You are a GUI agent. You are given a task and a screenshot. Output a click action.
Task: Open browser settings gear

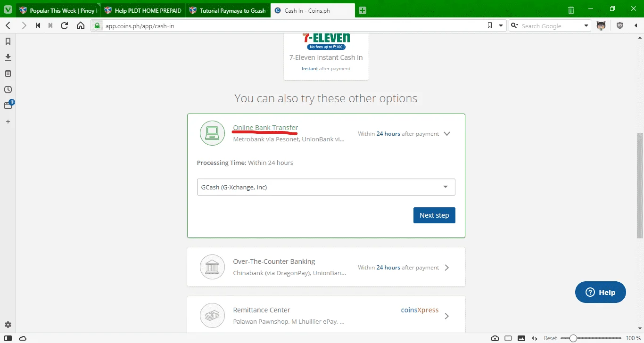8,325
